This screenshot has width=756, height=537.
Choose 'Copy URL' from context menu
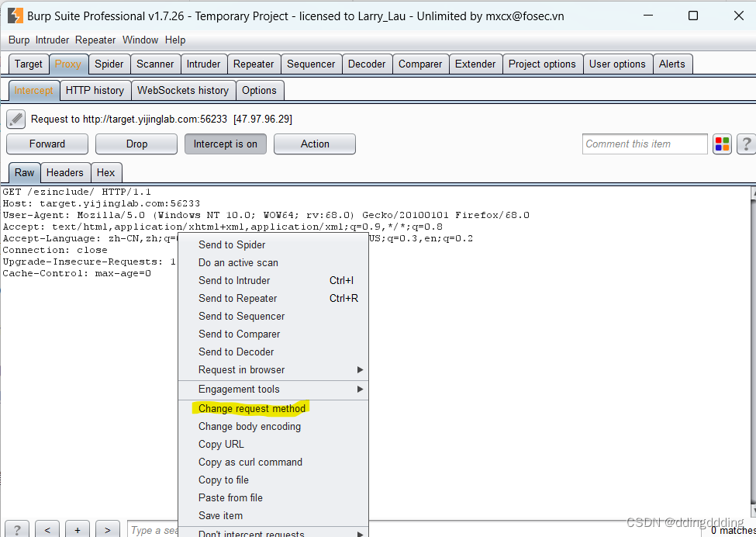274,445
